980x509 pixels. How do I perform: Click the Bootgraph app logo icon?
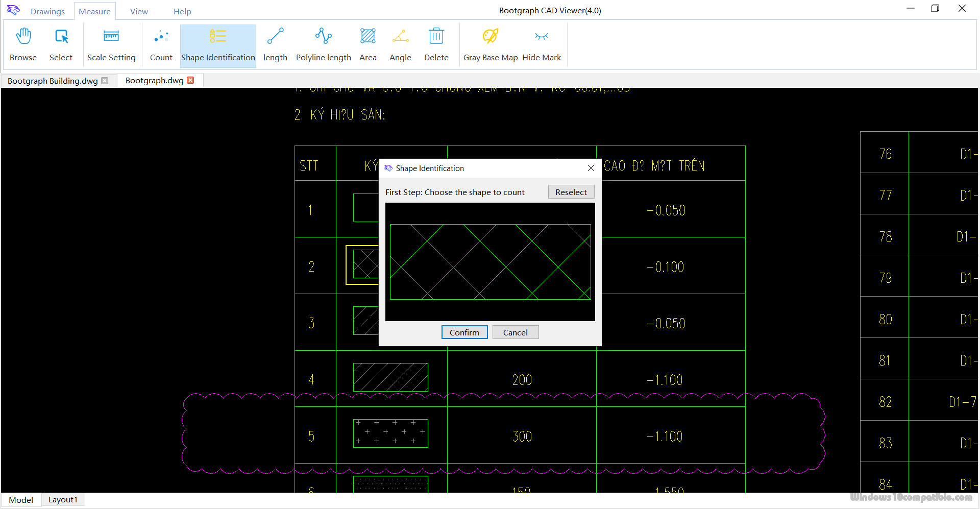pyautogui.click(x=13, y=10)
